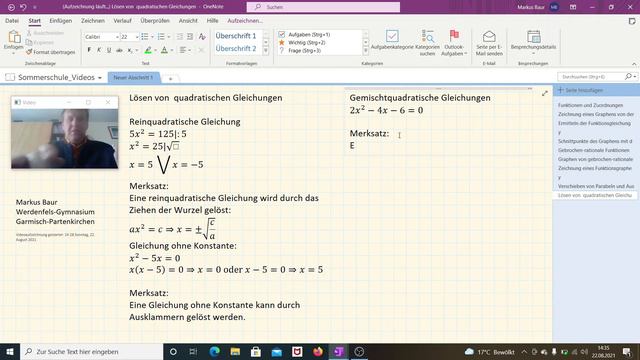Open Outlook-Aufgaben flag menu
The height and width of the screenshot is (360, 640).
click(454, 43)
